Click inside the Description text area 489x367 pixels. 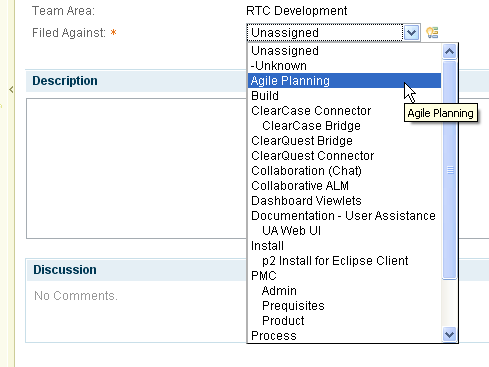tap(137, 168)
